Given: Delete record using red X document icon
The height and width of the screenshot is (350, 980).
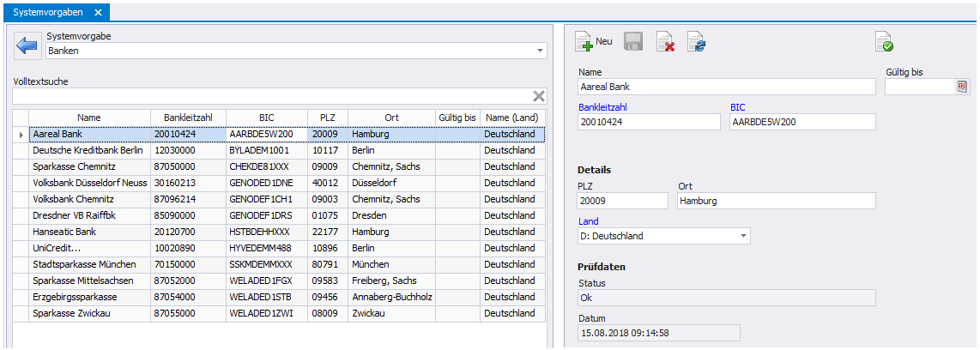Looking at the screenshot, I should 665,42.
